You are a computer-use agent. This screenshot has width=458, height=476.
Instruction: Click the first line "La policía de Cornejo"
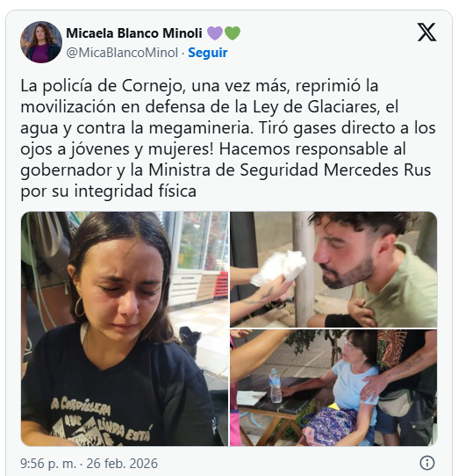click(102, 86)
